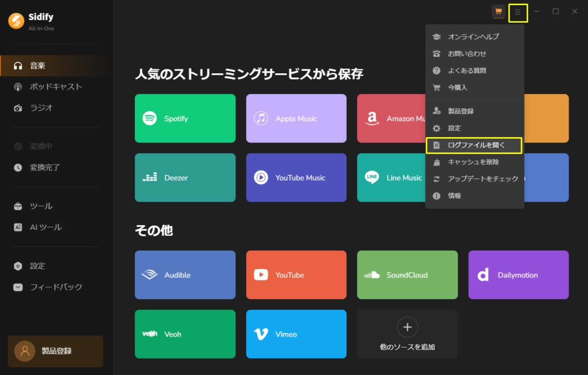Click the Sidify logo icon

(16, 21)
